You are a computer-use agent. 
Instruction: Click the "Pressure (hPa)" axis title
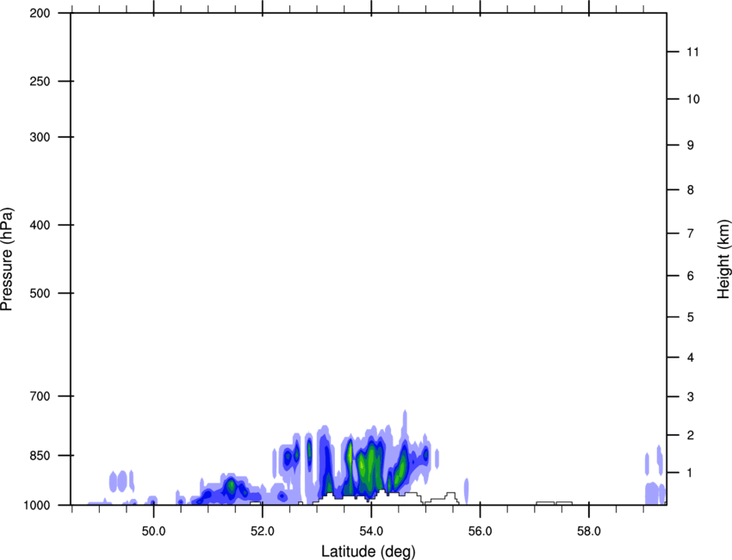7,259
